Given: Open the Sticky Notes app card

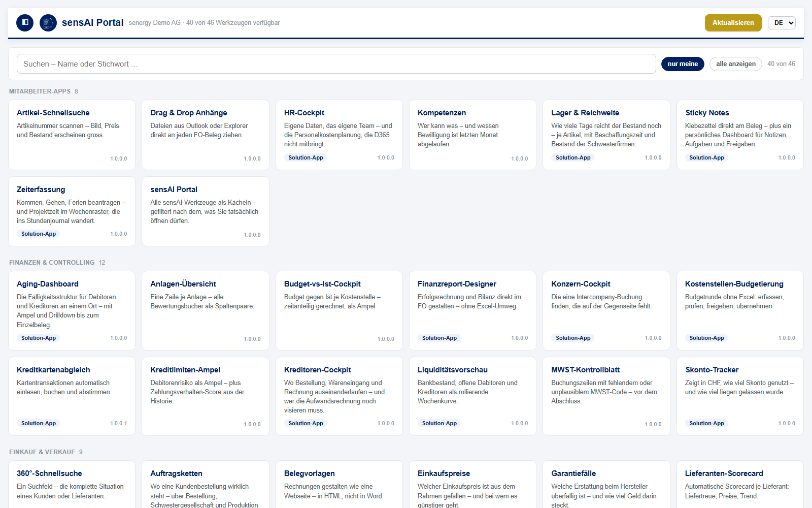Looking at the screenshot, I should [x=740, y=135].
